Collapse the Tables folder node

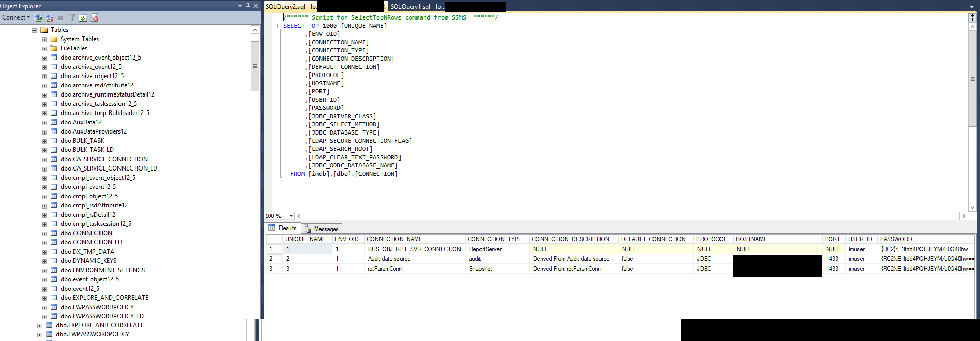[x=35, y=30]
